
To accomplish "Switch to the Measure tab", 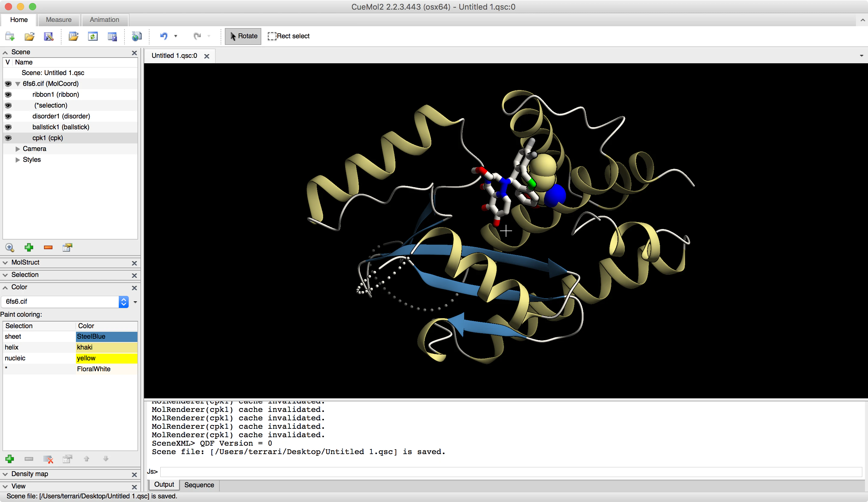I will click(58, 20).
